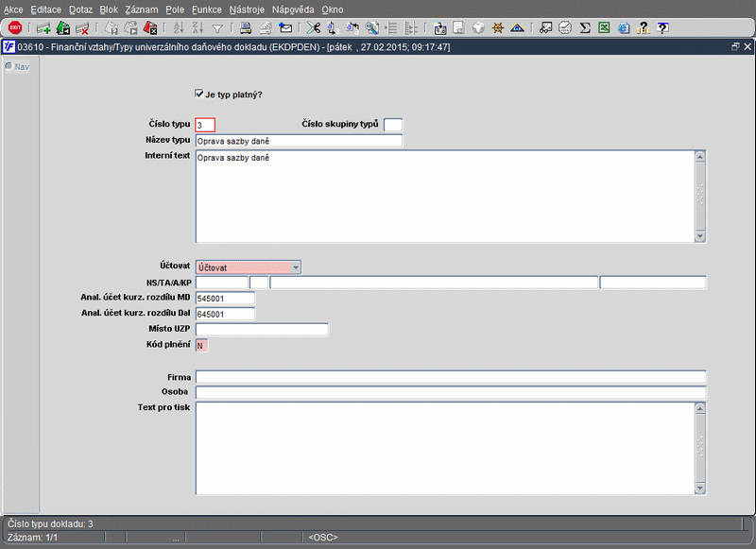756x549 pixels.
Task: Click the Anal. účet kurz. rozdílu Dal field
Action: (x=225, y=314)
